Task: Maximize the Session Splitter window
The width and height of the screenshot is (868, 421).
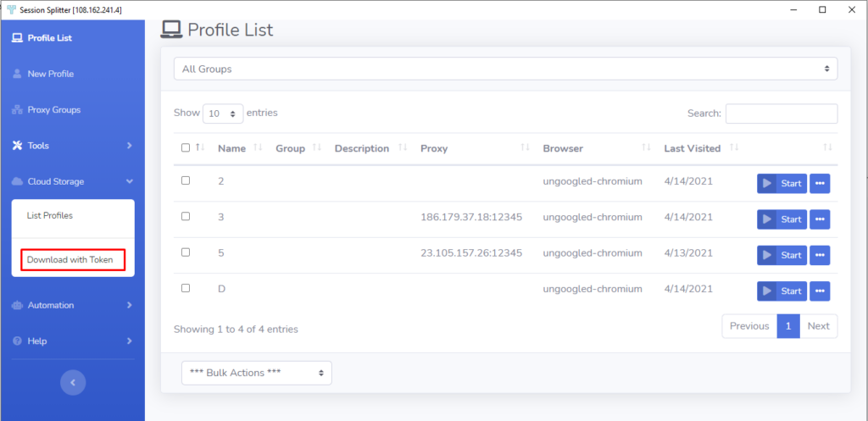Action: pos(822,9)
